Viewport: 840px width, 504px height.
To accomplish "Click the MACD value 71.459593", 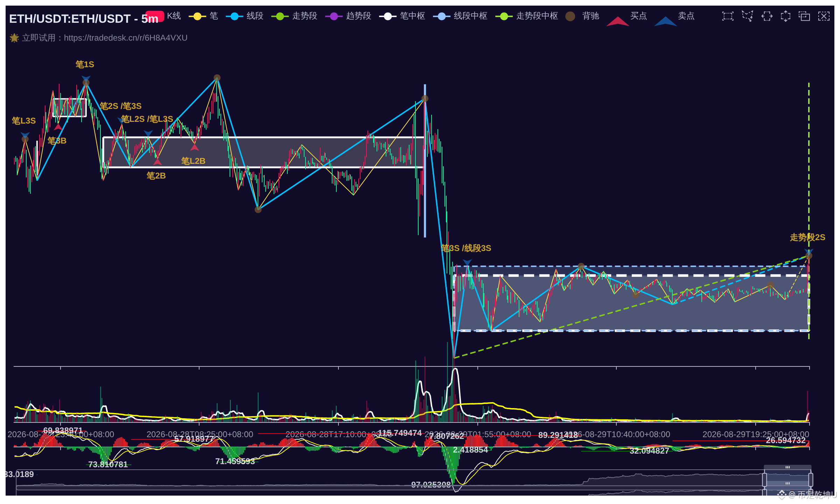I will pos(235,461).
